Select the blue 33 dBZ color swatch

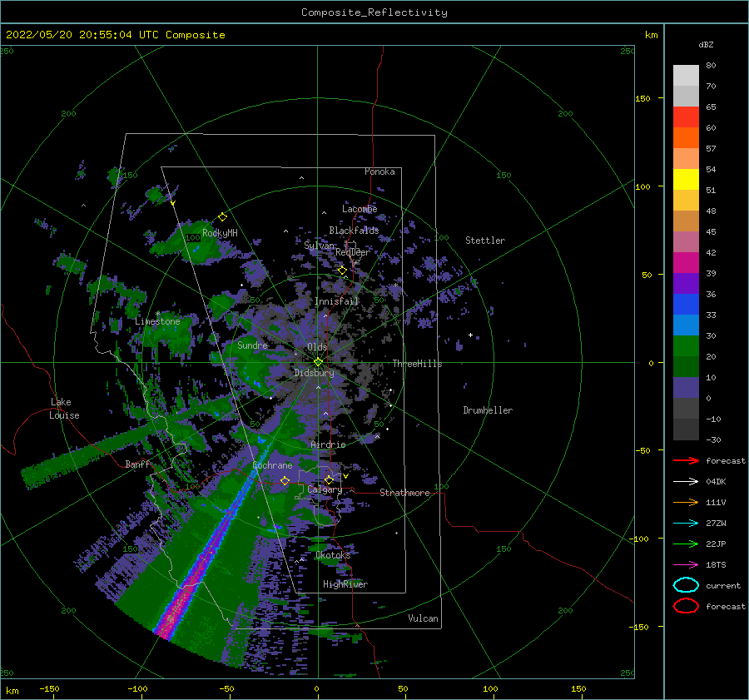(x=686, y=304)
